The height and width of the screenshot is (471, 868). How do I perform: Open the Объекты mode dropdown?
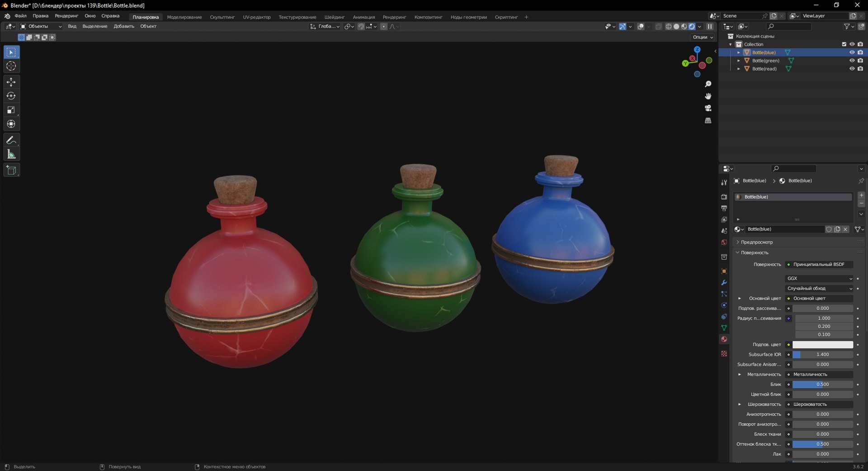41,27
